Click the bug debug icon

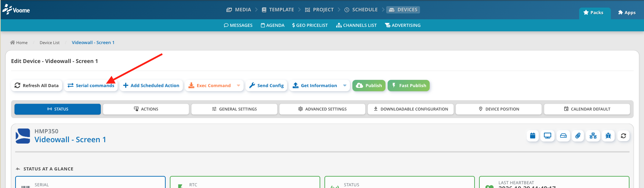coord(608,136)
